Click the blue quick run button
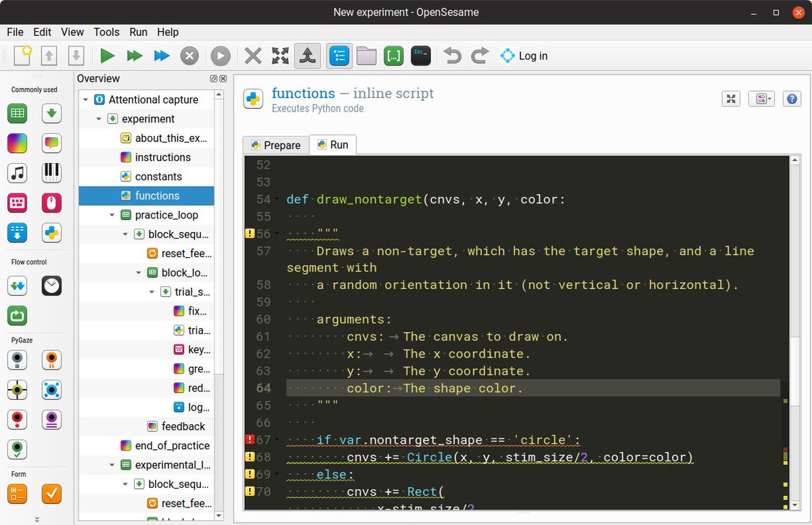The image size is (812, 525). coord(162,55)
